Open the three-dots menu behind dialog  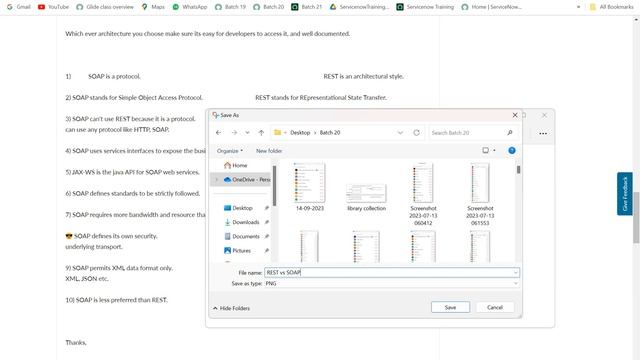pos(543,133)
